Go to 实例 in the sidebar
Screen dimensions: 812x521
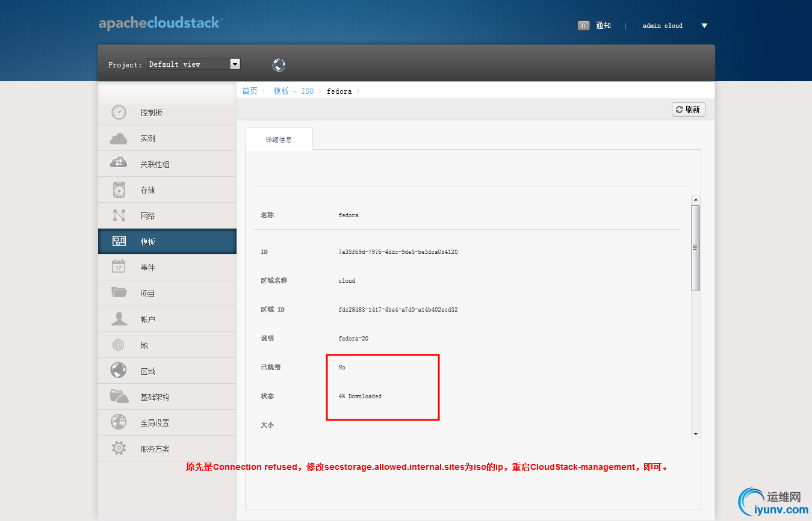(167, 138)
